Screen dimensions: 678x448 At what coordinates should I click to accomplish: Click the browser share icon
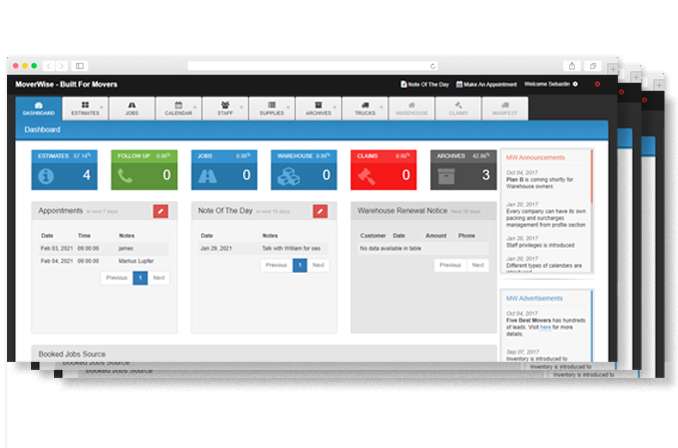coord(572,66)
